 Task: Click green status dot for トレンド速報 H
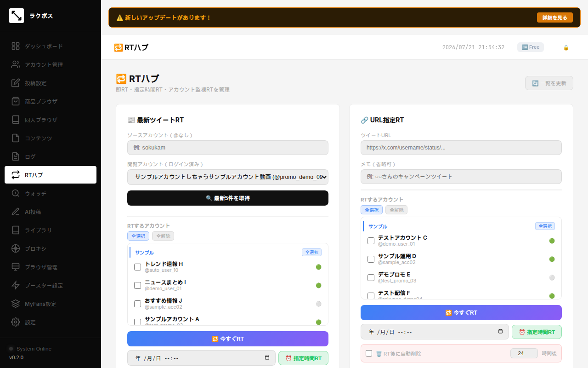[318, 267]
